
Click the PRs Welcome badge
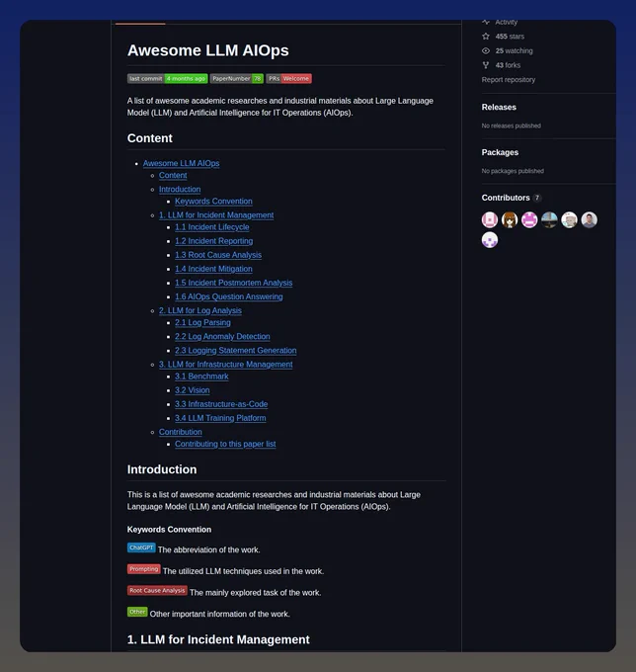[288, 78]
